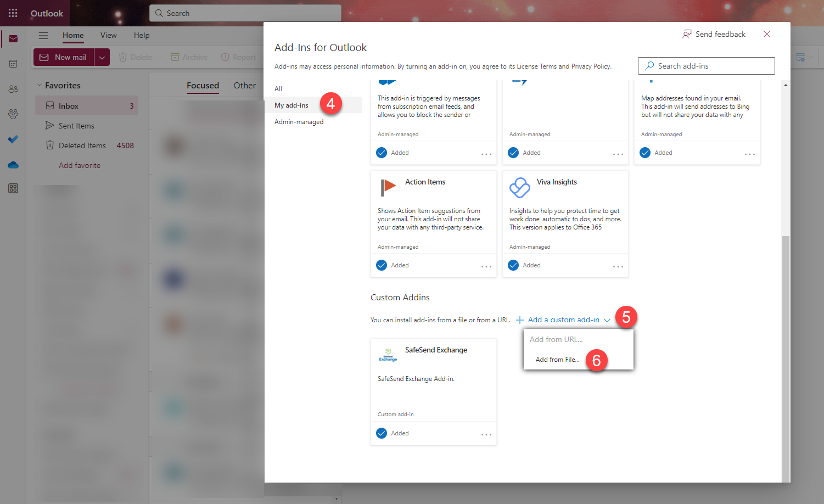The height and width of the screenshot is (504, 824).
Task: Switch to the Focused inbox tab
Action: [203, 85]
